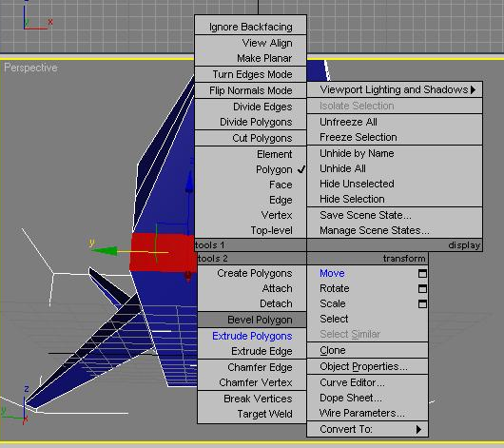Select Divide Polygons command
The height and width of the screenshot is (448, 504).
(251, 122)
